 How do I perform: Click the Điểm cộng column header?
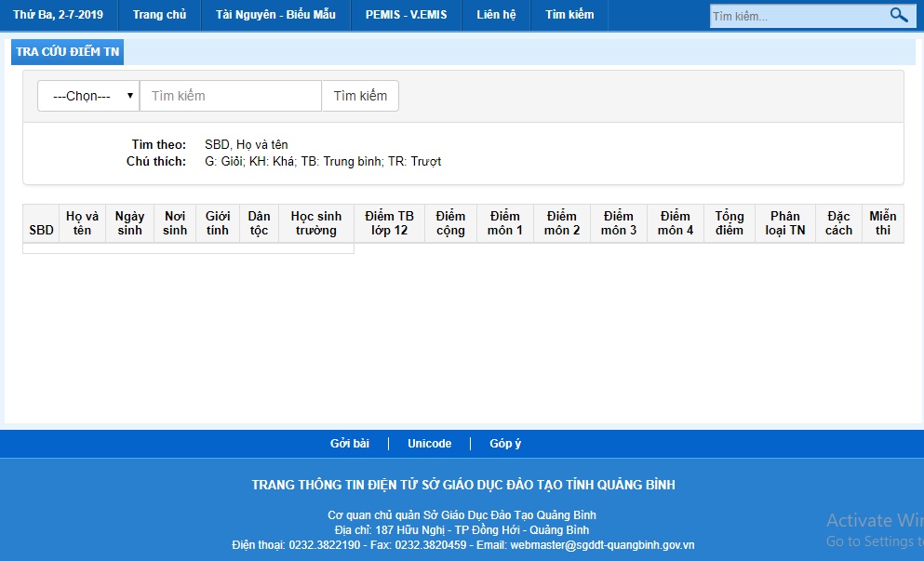450,223
